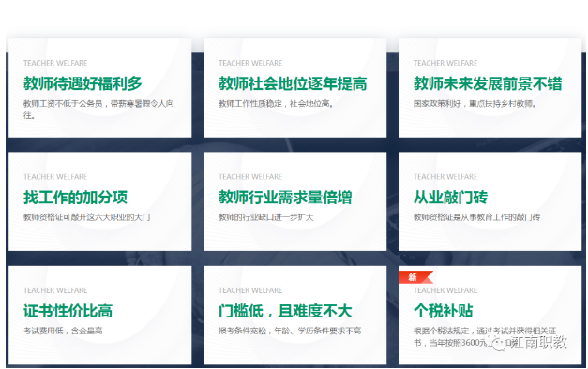The width and height of the screenshot is (588, 369).
Task: Click text 教师工资不低于公务员，带薪寒暑假令人向往
Action: pyautogui.click(x=98, y=110)
